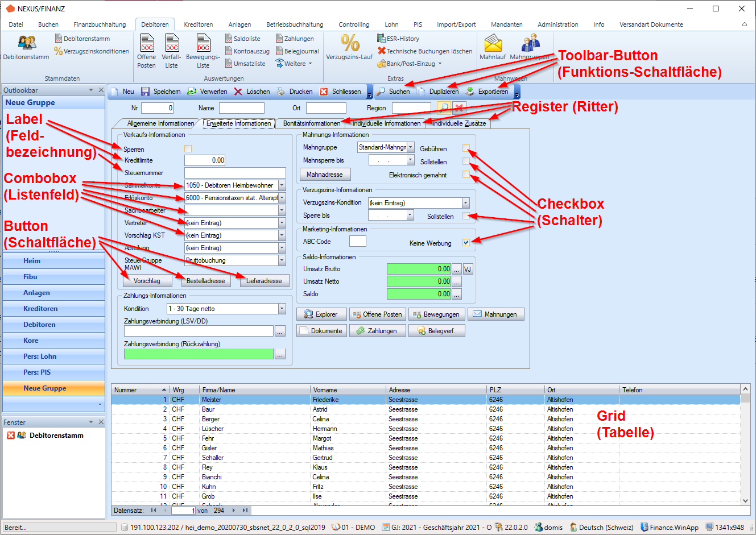Expand the Mahngruppe combobox
The height and width of the screenshot is (535, 756).
point(410,147)
